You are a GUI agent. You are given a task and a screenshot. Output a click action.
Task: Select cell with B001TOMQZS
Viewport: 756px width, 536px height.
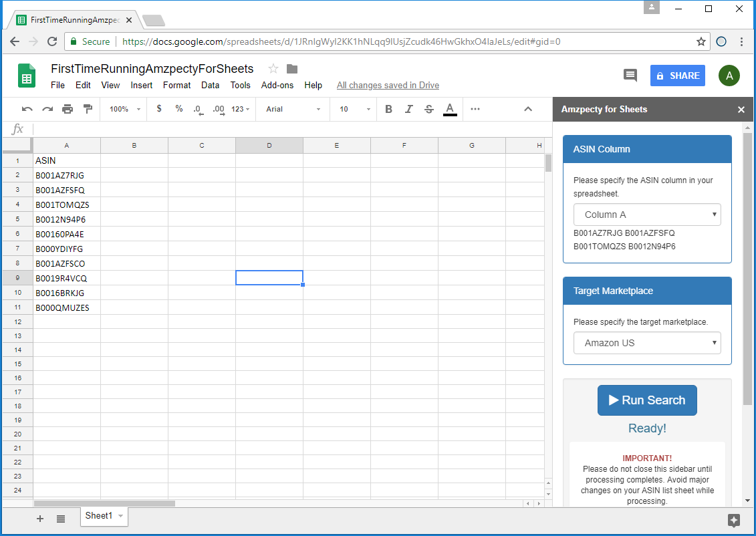[x=67, y=205]
